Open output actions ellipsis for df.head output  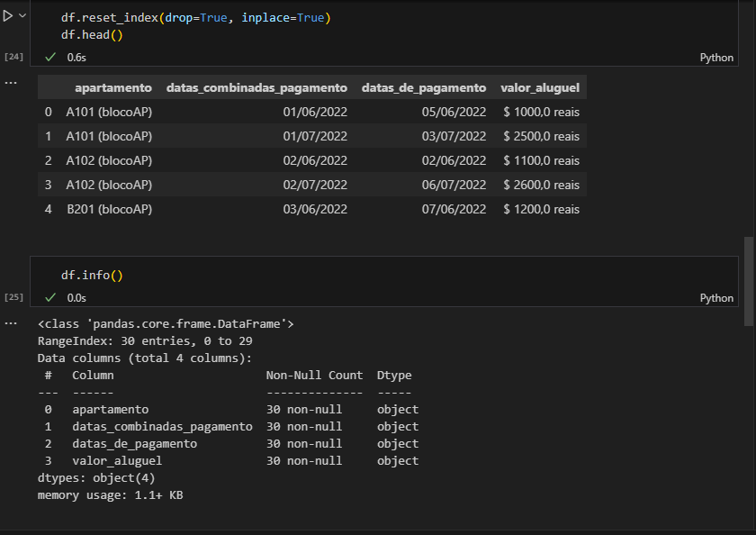[x=11, y=83]
